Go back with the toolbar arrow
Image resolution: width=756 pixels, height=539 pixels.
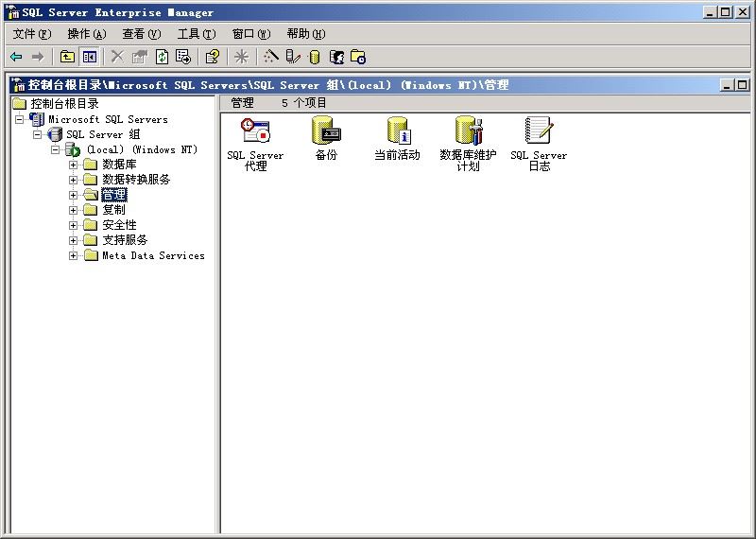tap(16, 57)
